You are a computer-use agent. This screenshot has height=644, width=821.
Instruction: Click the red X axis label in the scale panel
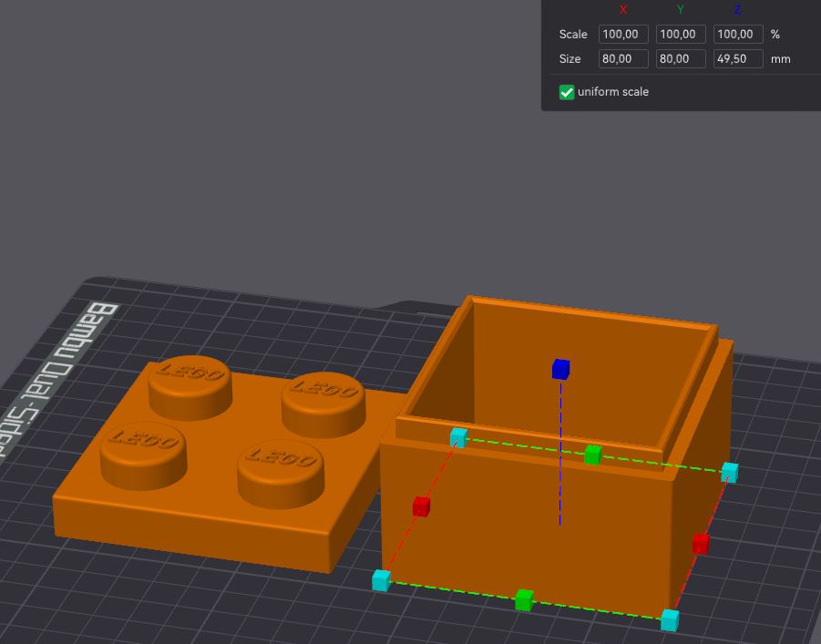(622, 10)
